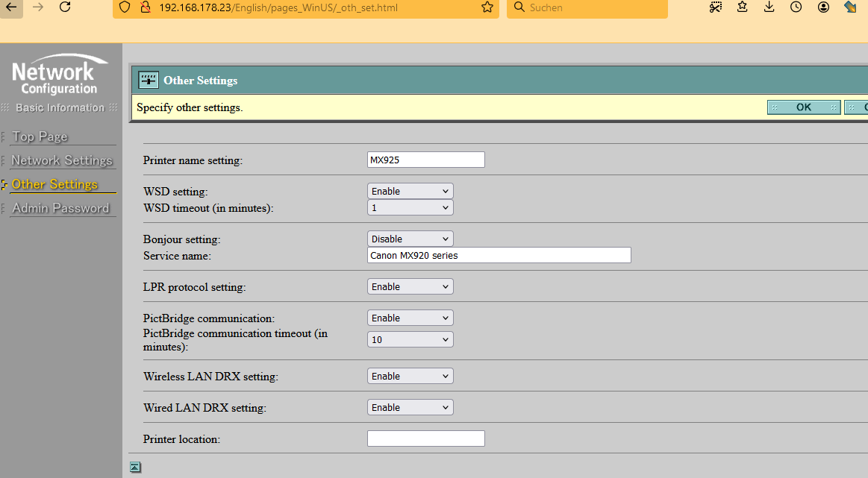Click the Bonjour Service name field
868x478 pixels.
point(499,255)
